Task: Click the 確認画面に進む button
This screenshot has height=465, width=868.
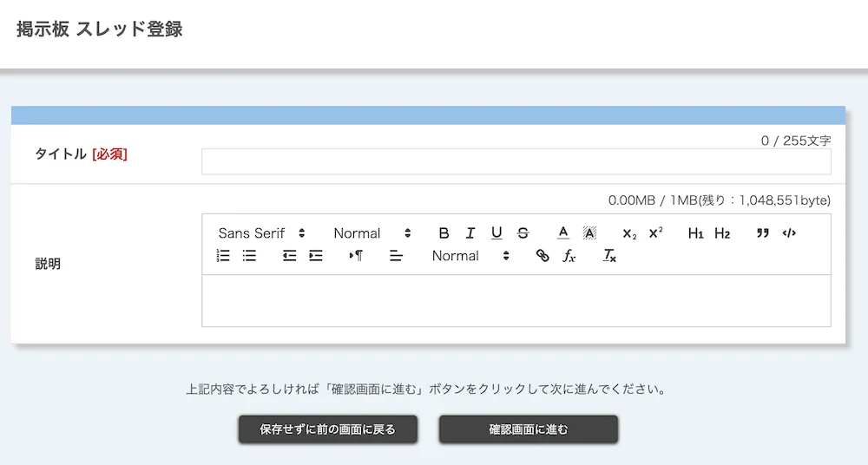Action: point(528,429)
